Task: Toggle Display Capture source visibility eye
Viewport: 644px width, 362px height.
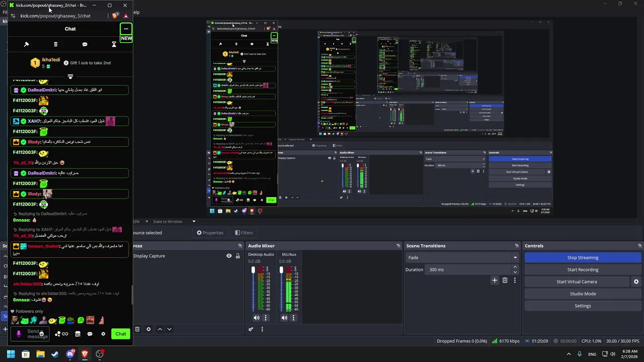Action: pyautogui.click(x=229, y=256)
